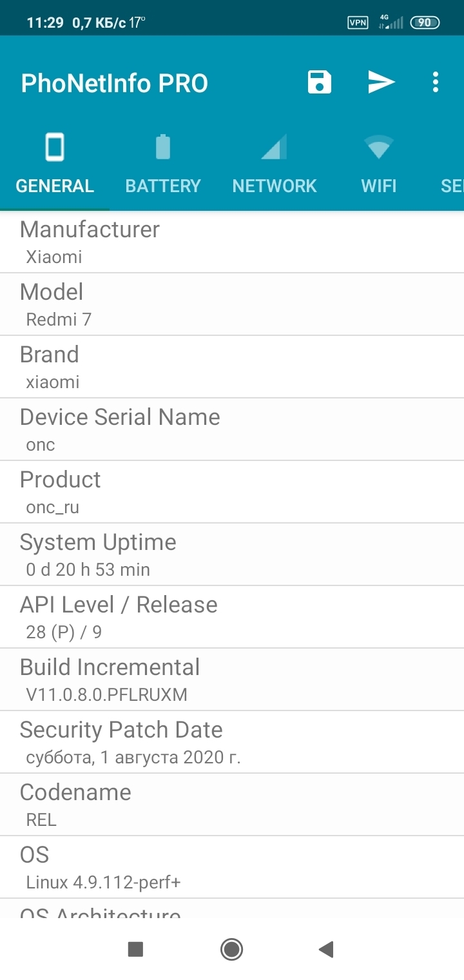
Task: Switch to the BATTERY tab
Action: pos(163,186)
